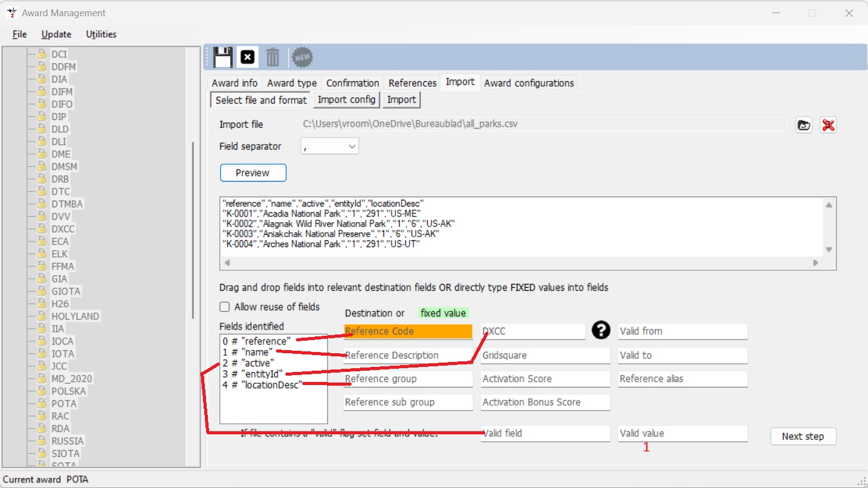Switch to the Award configurations tab

(x=529, y=83)
